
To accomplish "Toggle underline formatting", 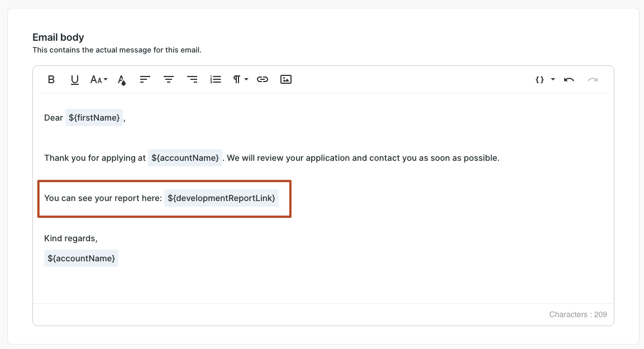I will click(x=74, y=79).
